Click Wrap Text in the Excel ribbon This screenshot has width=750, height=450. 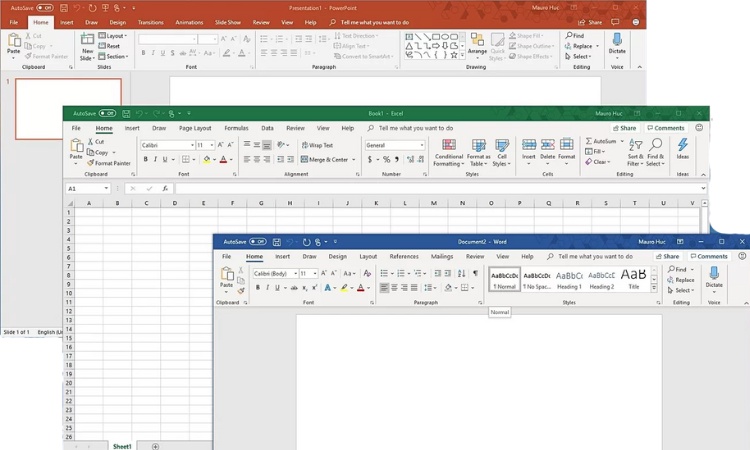(x=317, y=145)
